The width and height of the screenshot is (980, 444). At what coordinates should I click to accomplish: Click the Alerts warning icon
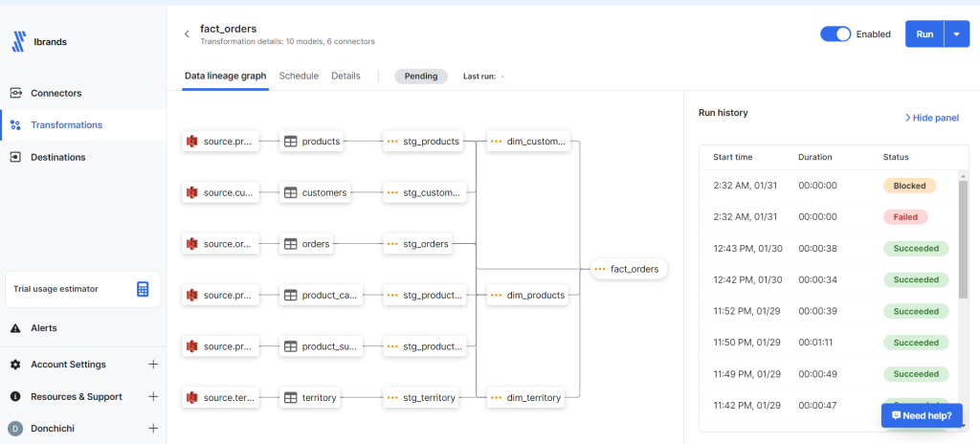15,328
